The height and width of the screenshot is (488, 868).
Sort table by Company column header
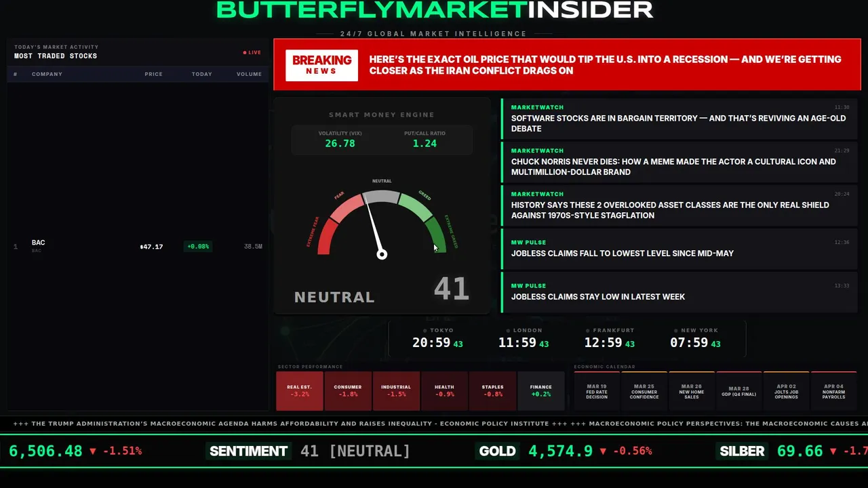click(x=47, y=74)
